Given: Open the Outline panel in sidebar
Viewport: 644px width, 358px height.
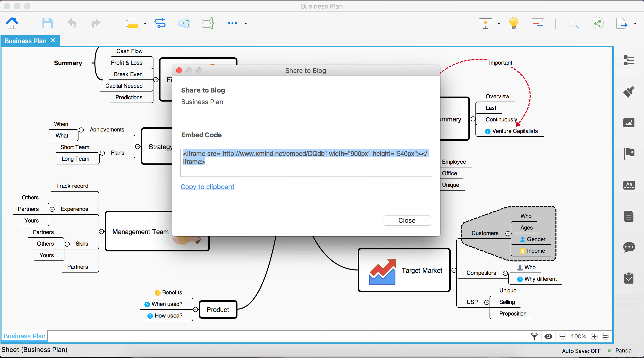Looking at the screenshot, I should 629,60.
